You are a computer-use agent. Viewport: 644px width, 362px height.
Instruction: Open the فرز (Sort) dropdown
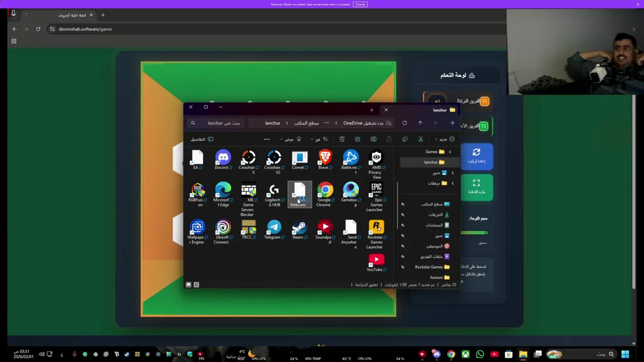coord(318,139)
